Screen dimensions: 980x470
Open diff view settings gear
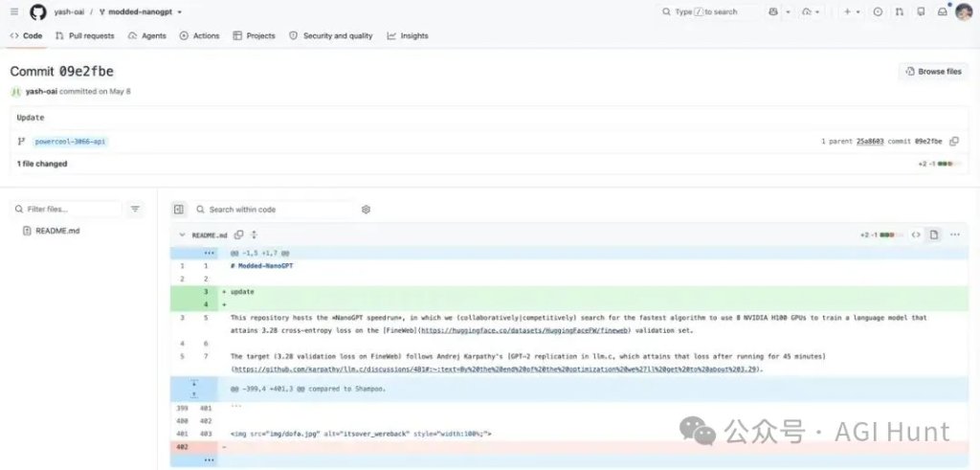click(367, 210)
